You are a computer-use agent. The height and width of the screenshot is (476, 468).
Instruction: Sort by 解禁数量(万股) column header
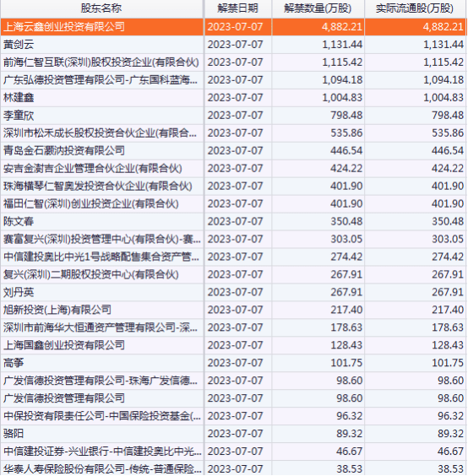pos(318,8)
